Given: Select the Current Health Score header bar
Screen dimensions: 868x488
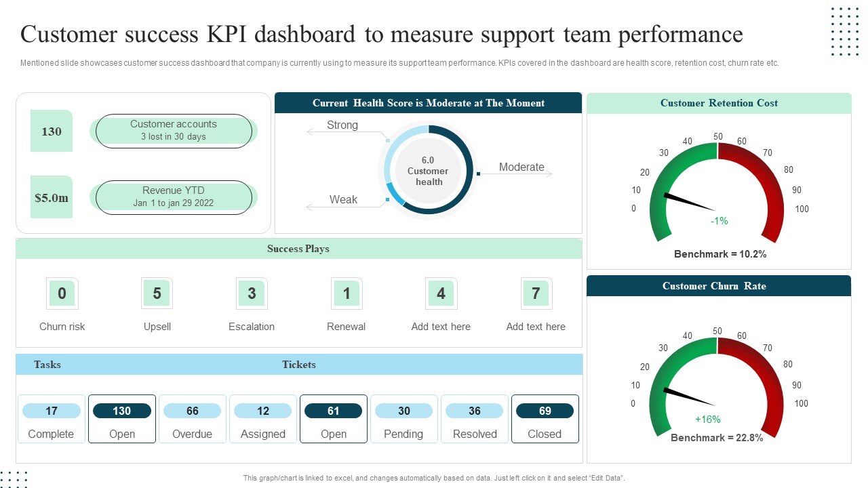Looking at the screenshot, I should coord(429,103).
